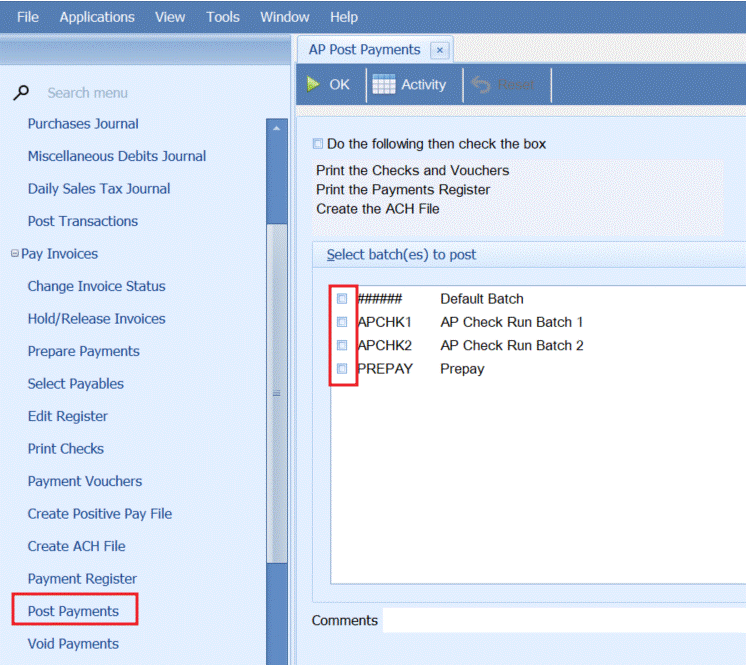Click the search magnifier icon
746x665 pixels.
tap(20, 93)
